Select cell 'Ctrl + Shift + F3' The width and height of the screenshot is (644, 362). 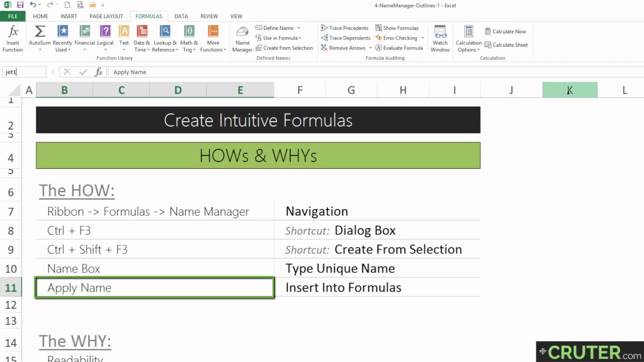pos(155,249)
